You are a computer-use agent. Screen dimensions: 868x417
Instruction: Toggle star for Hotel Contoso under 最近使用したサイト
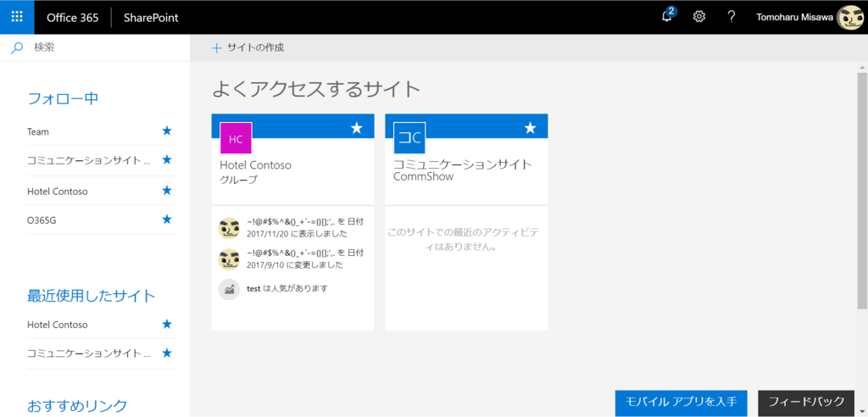167,325
